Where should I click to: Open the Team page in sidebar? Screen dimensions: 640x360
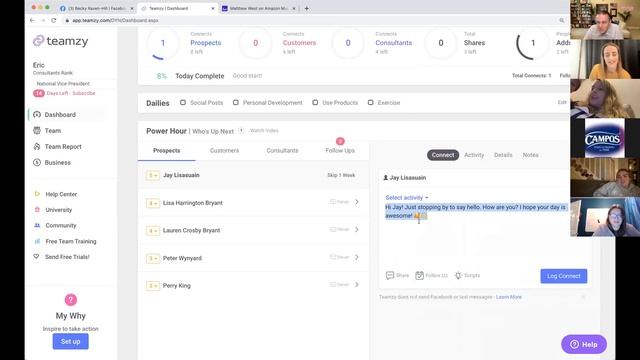tap(53, 131)
